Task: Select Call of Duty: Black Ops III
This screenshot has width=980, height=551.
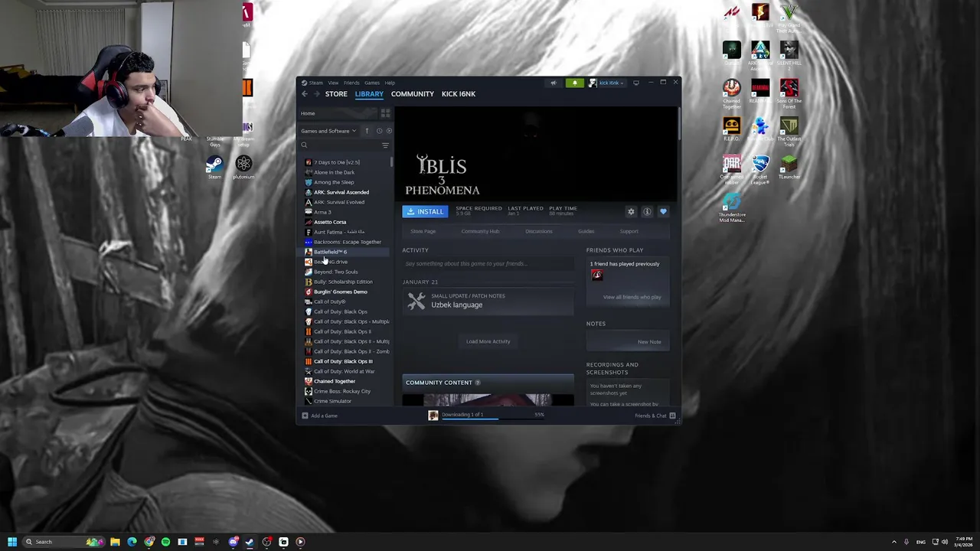Action: pos(343,362)
